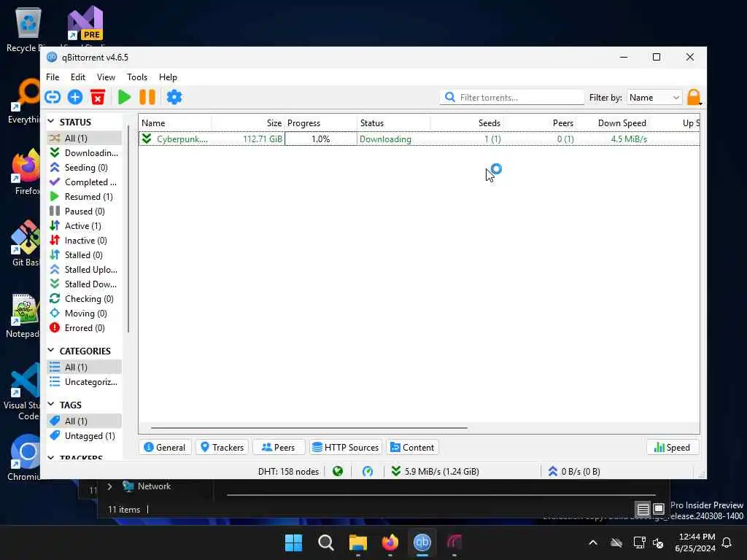Collapse the TRACKERS section
This screenshot has width=747, height=560.
[51, 457]
